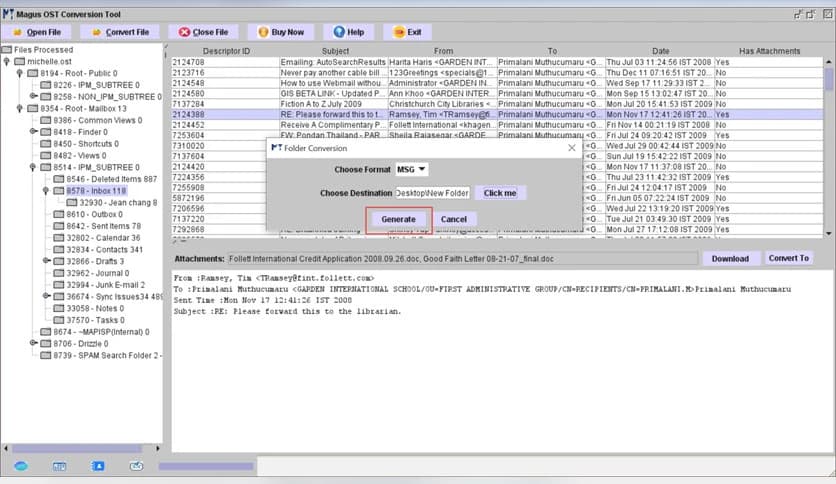Click folder tree horizontal scrollbar left arrow
Viewport: 836px width, 484px height.
(x=6, y=448)
